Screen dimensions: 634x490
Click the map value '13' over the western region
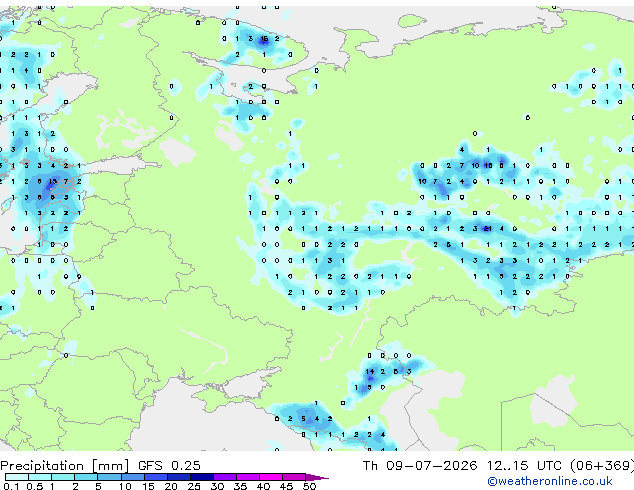(53, 182)
